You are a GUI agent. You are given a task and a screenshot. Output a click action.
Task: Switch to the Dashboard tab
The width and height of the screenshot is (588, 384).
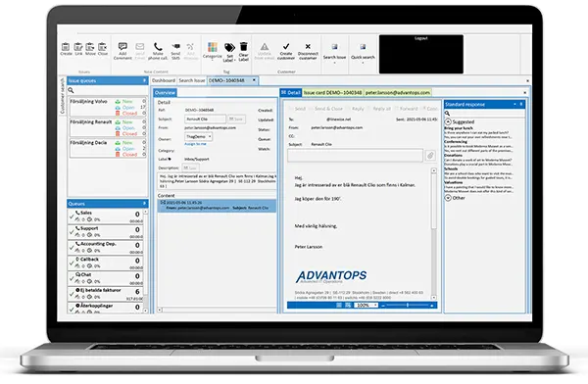(164, 80)
